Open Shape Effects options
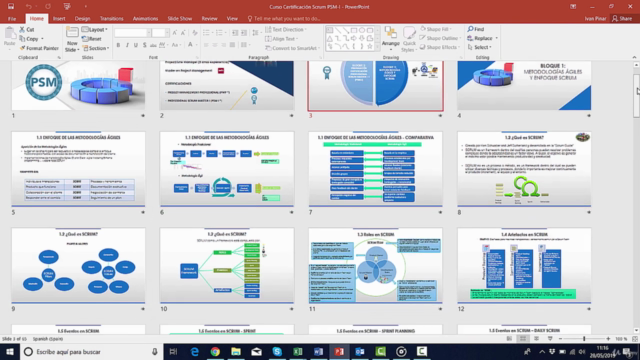This screenshot has width=640, height=360. point(440,47)
